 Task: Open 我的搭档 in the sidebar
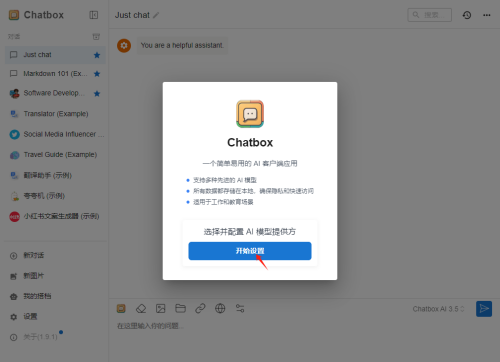click(55, 296)
